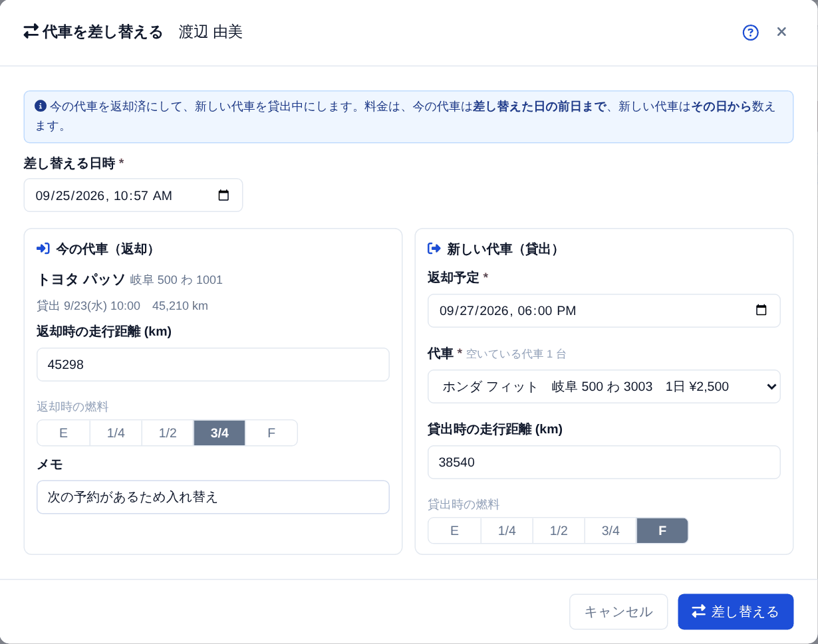818x644 pixels.
Task: Open calendar picker for 返却予定
Action: point(761,310)
